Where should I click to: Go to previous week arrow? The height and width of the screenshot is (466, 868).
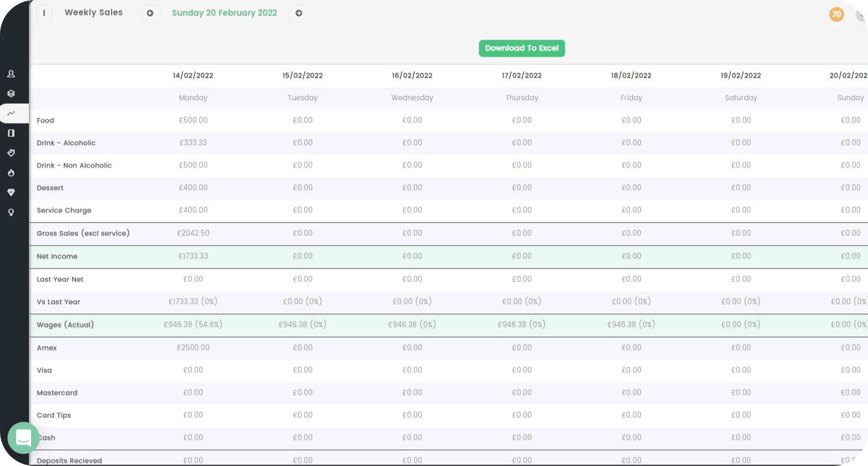(150, 13)
